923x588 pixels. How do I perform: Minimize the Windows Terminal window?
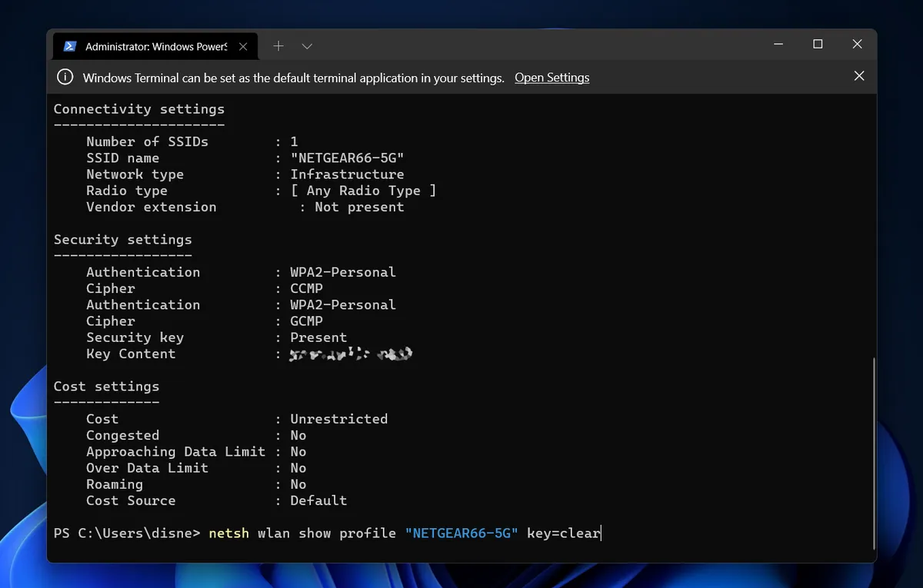777,45
